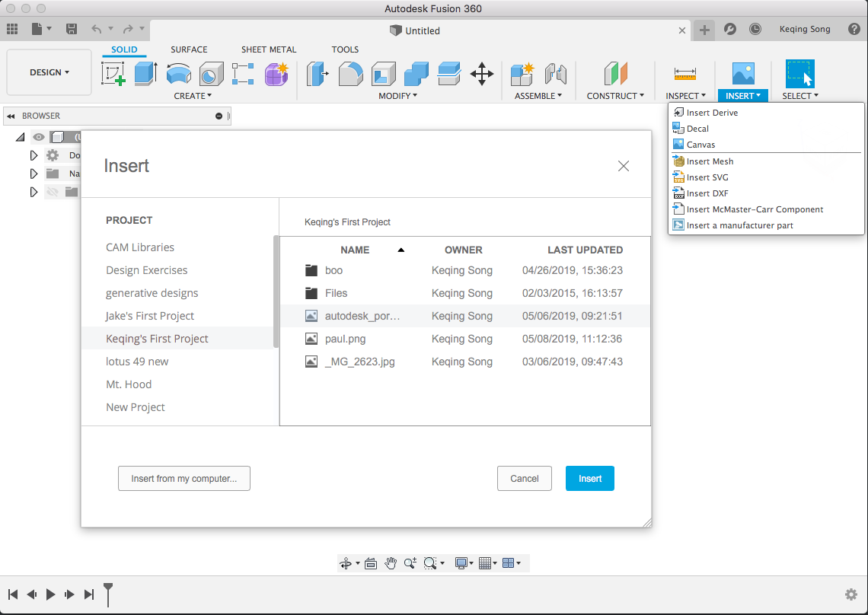Select the Measure tool
Screen dimensions: 868x615
[685, 74]
